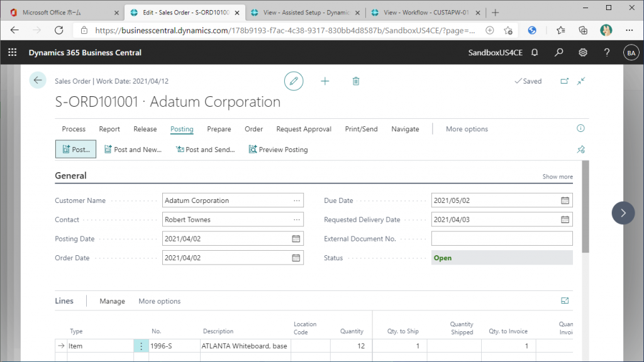Click Preview Posting
The height and width of the screenshot is (362, 644).
click(278, 150)
